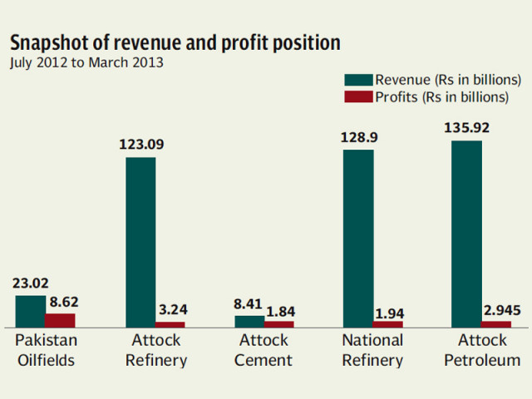Click the value label 8.41

click(248, 304)
